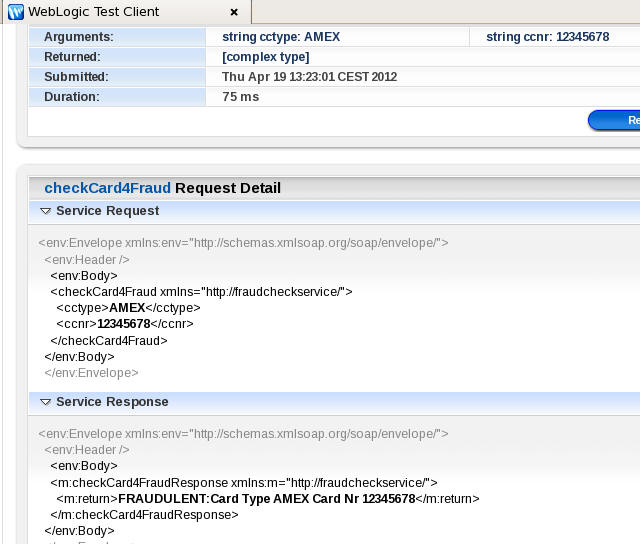
Task: Click the Service Request header label
Action: [108, 211]
